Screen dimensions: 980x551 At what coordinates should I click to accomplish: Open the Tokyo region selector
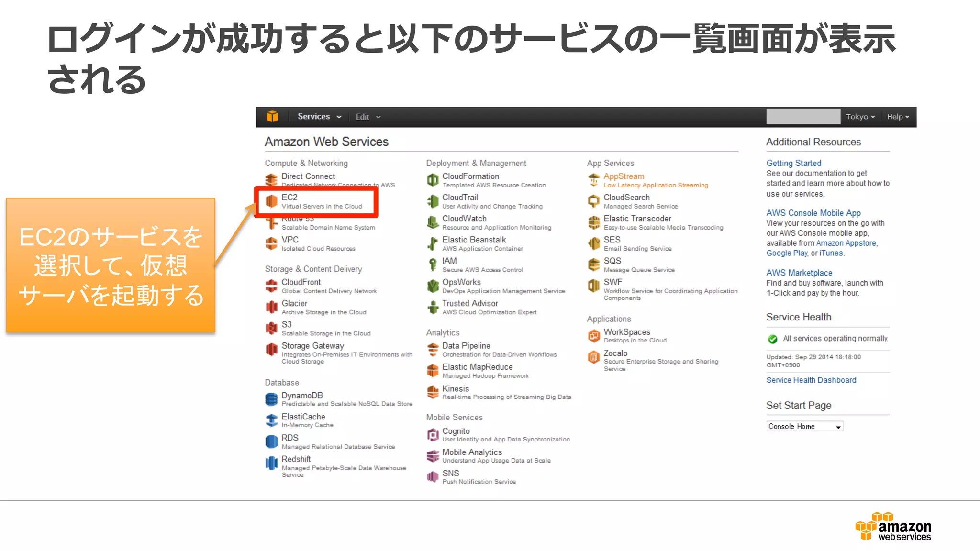click(860, 117)
